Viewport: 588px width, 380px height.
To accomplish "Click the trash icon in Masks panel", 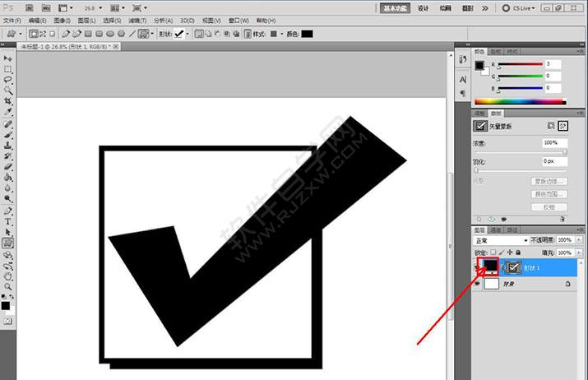I will click(x=562, y=220).
